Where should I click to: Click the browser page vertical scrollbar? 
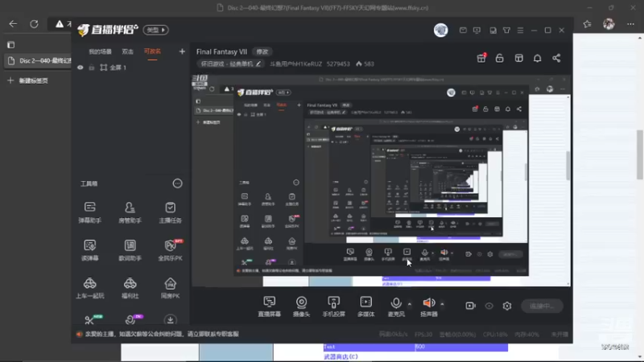coord(640,154)
